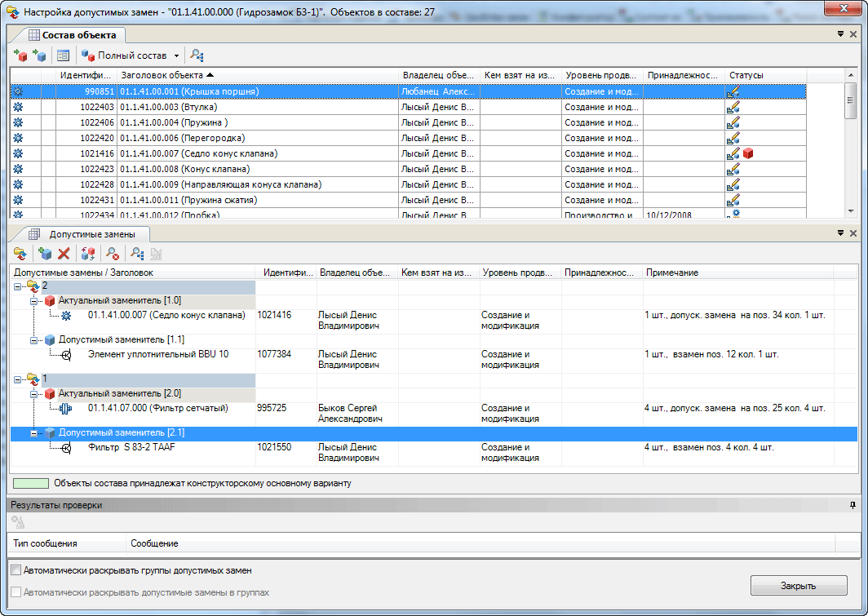Image resolution: width=868 pixels, height=616 pixels.
Task: Open the 'Полный состав' dropdown
Action: click(x=176, y=55)
